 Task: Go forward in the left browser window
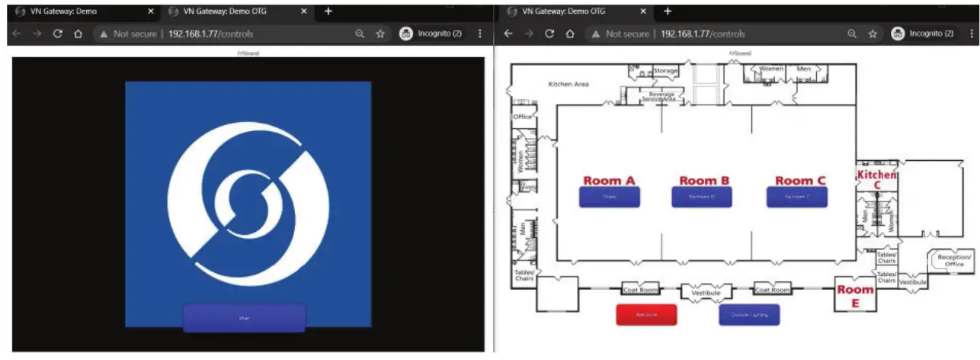(x=36, y=34)
